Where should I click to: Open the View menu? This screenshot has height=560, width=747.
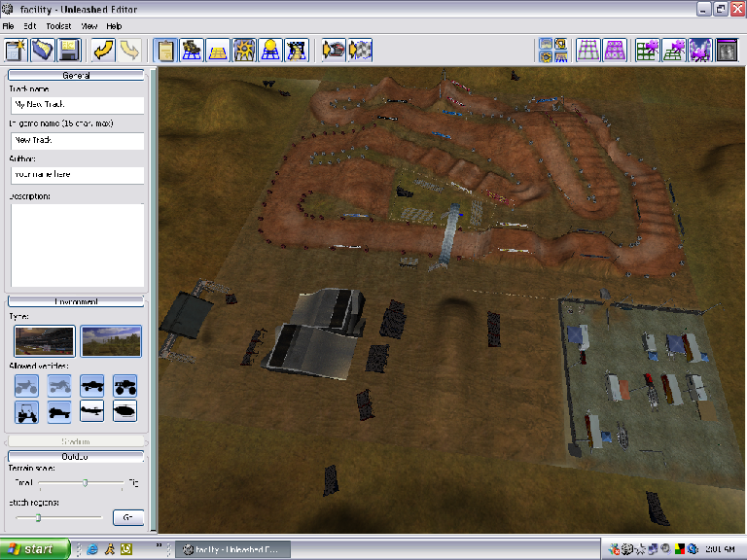89,26
